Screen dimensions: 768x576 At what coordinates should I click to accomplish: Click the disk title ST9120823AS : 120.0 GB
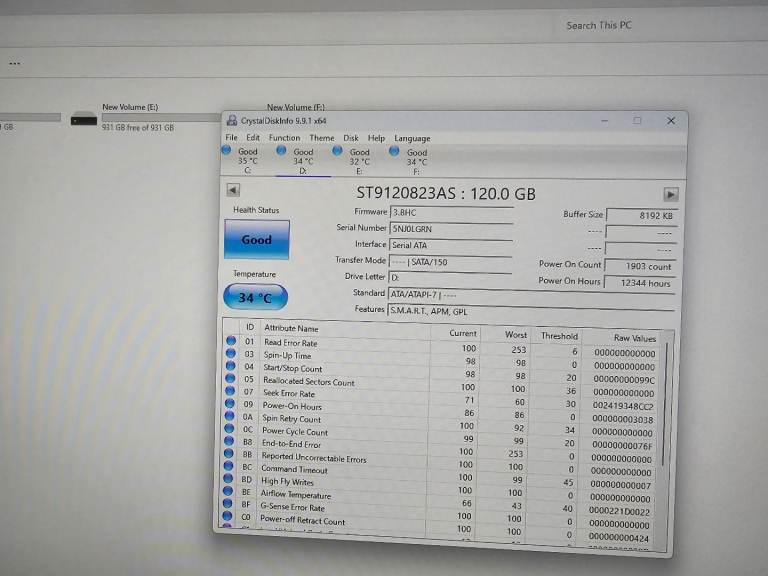point(446,193)
